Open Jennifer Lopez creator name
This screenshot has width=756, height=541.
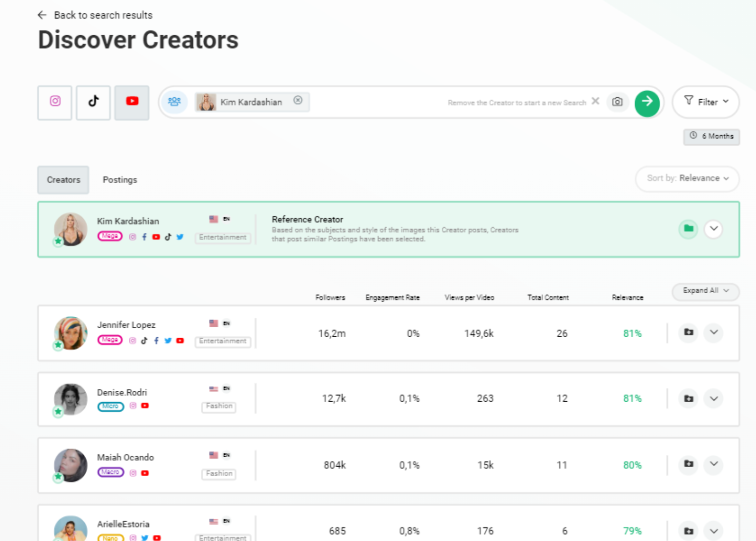coord(126,325)
